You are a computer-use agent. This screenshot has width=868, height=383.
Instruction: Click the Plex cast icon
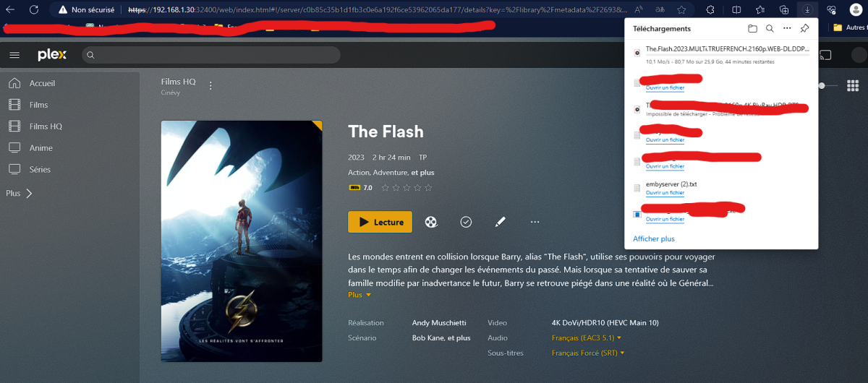(825, 55)
